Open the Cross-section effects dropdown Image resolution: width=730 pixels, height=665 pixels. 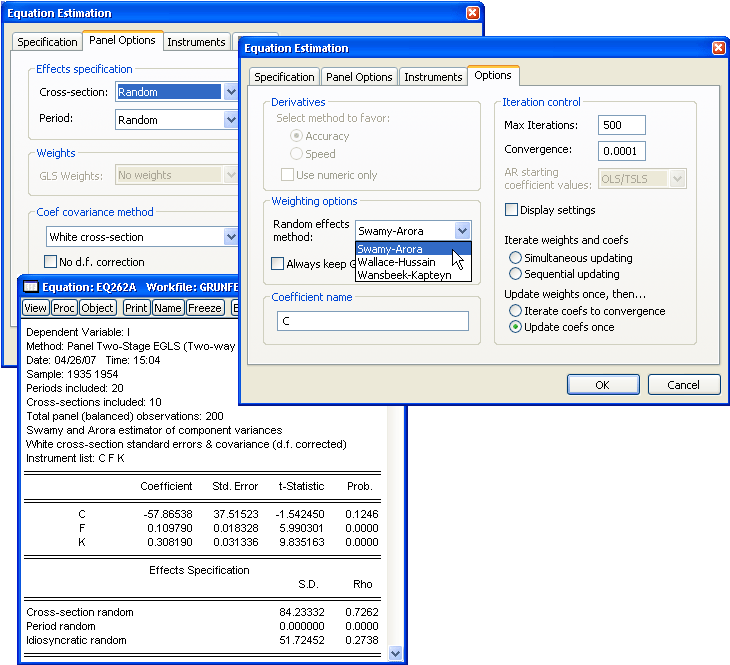230,92
